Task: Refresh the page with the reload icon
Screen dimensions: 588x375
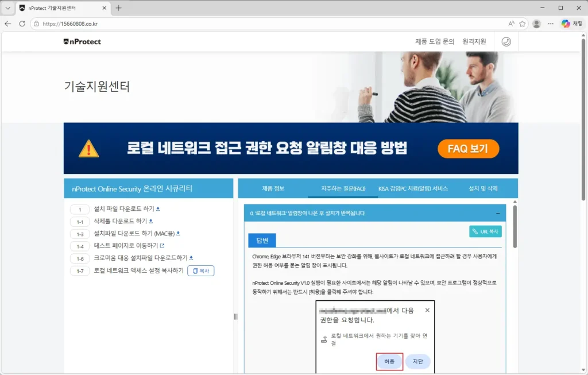Action: 21,24
